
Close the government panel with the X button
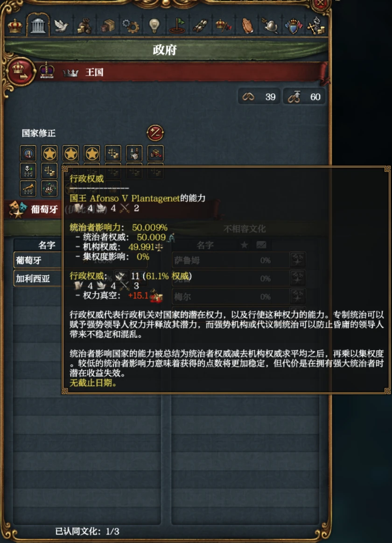(x=321, y=5)
